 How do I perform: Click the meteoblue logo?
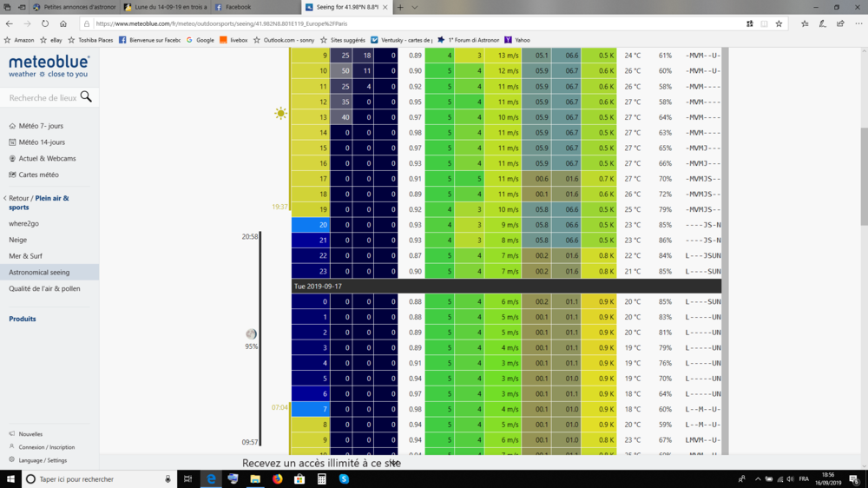[49, 66]
